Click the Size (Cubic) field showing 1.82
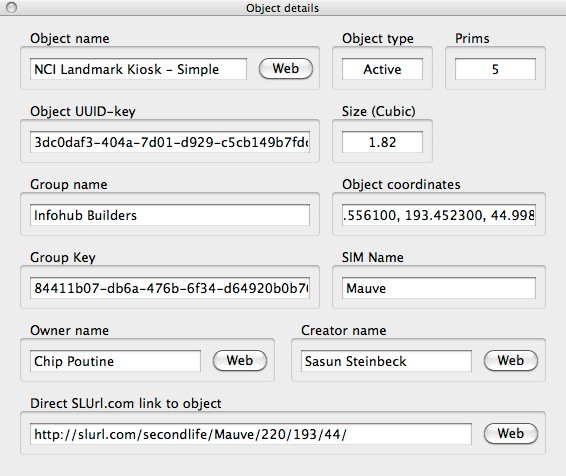The image size is (566, 476). pos(382,142)
